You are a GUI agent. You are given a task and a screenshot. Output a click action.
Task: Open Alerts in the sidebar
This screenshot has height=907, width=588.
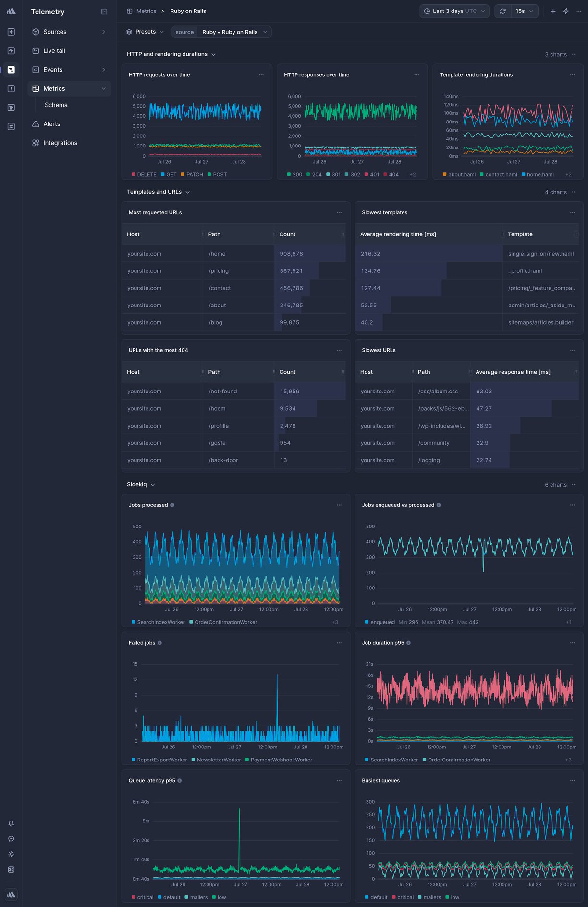click(x=69, y=124)
